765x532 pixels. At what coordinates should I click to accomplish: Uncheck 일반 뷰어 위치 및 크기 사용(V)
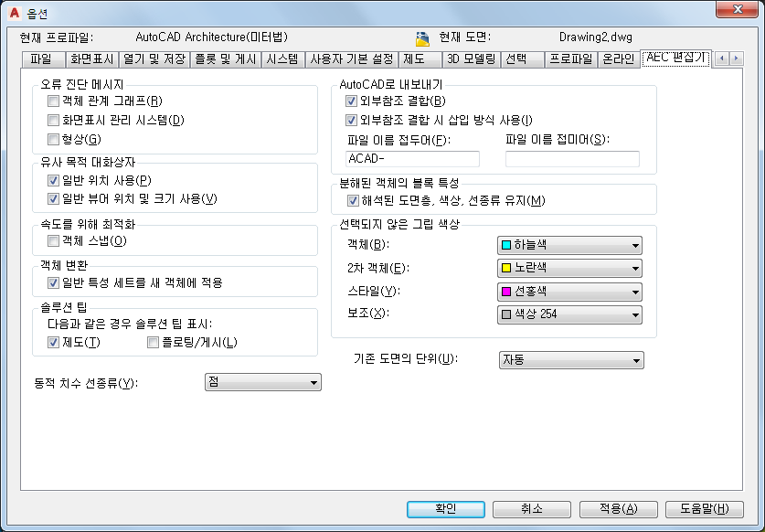(x=53, y=199)
